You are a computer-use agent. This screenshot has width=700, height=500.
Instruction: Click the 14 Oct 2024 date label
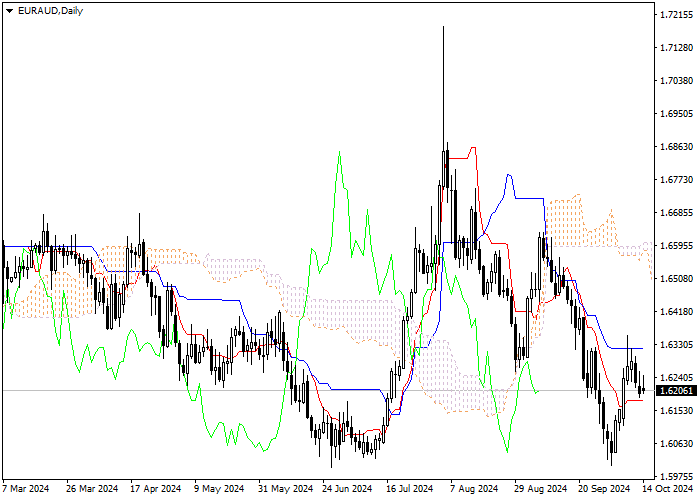click(668, 489)
